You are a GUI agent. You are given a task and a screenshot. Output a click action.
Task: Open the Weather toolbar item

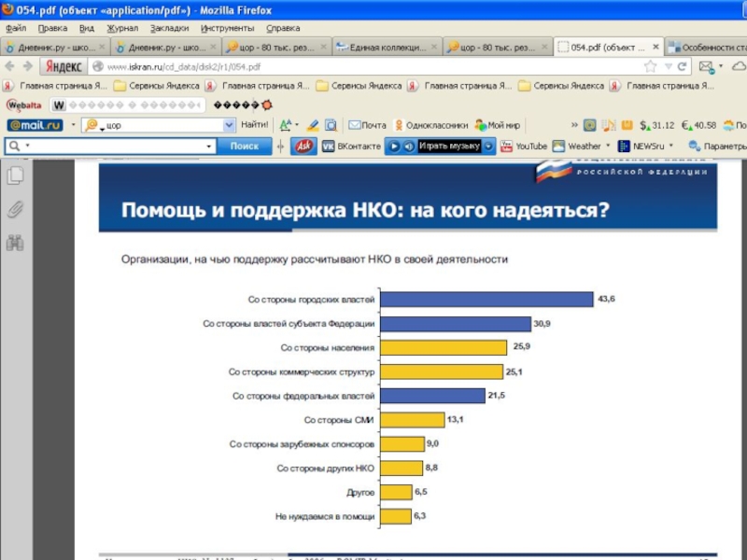[577, 147]
